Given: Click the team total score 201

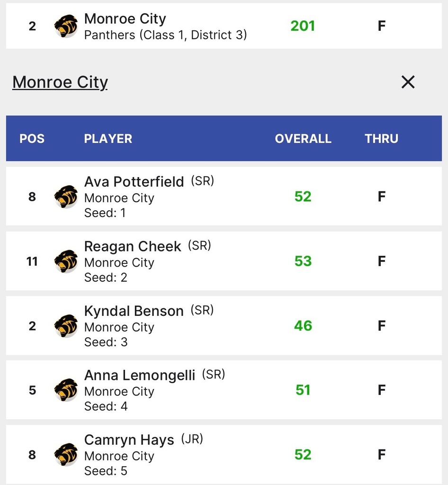Looking at the screenshot, I should tap(303, 26).
